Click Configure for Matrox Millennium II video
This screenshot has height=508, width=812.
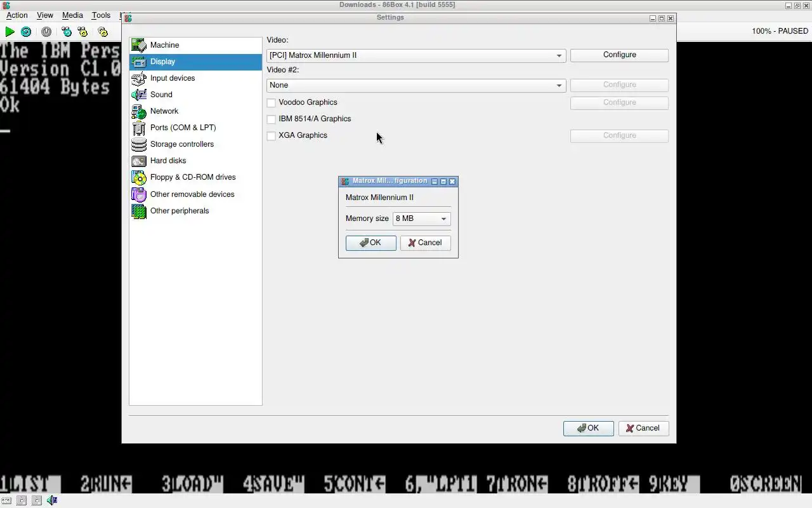pyautogui.click(x=619, y=55)
